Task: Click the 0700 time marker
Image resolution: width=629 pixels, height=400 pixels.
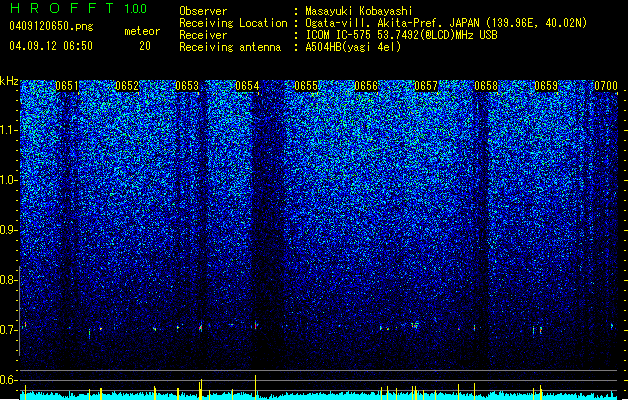Action: pyautogui.click(x=606, y=86)
